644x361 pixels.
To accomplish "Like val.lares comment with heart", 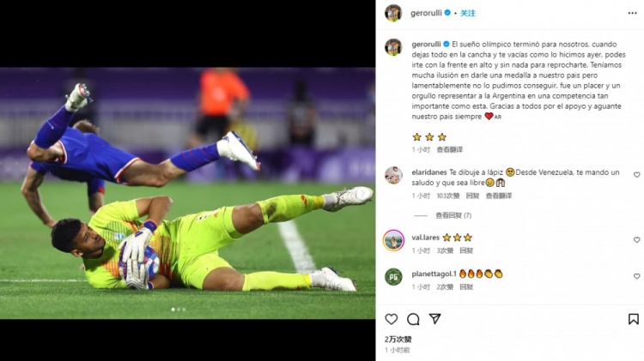I will [636, 239].
